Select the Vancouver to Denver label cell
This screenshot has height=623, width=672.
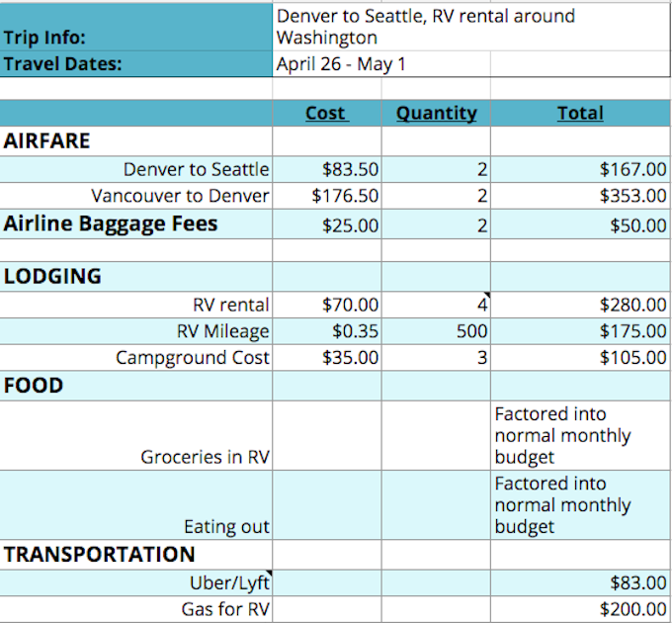coord(180,196)
